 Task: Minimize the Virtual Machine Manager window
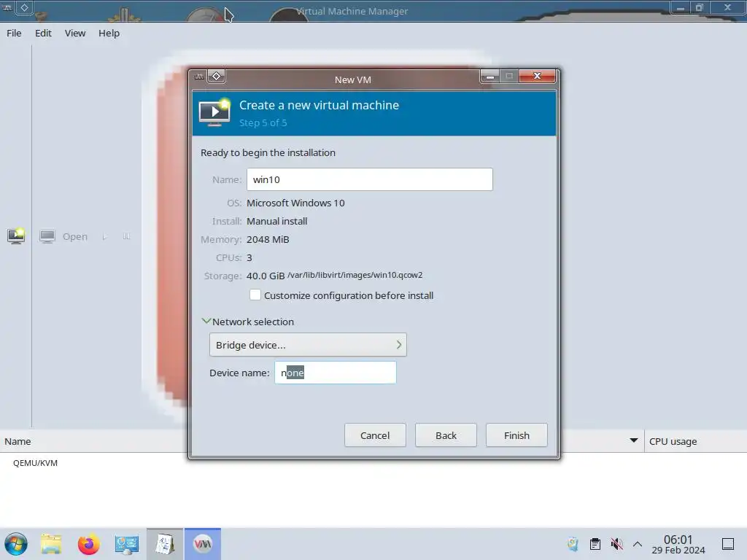(x=681, y=7)
